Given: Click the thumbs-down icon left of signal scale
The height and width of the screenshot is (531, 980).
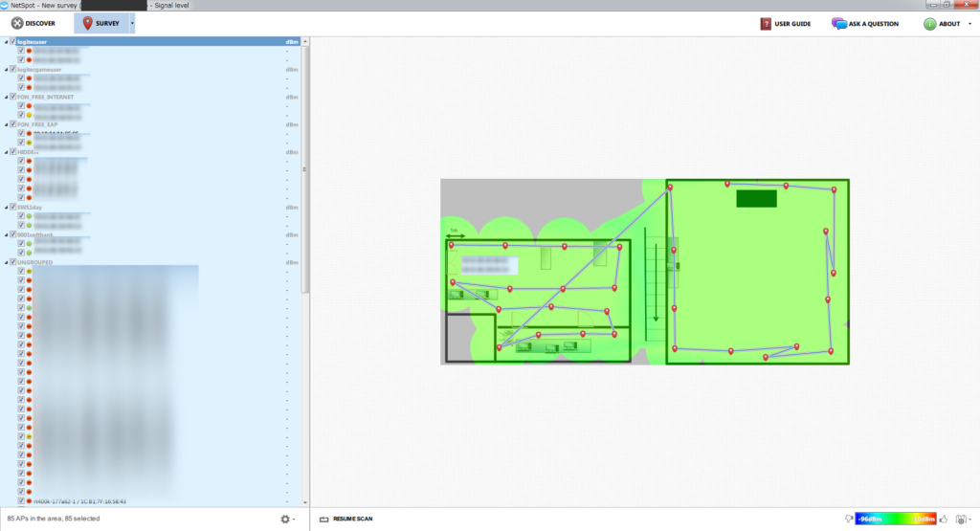Looking at the screenshot, I should click(x=848, y=519).
